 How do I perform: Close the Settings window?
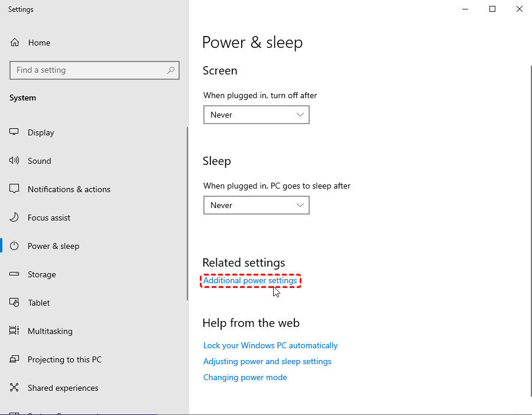(519, 9)
